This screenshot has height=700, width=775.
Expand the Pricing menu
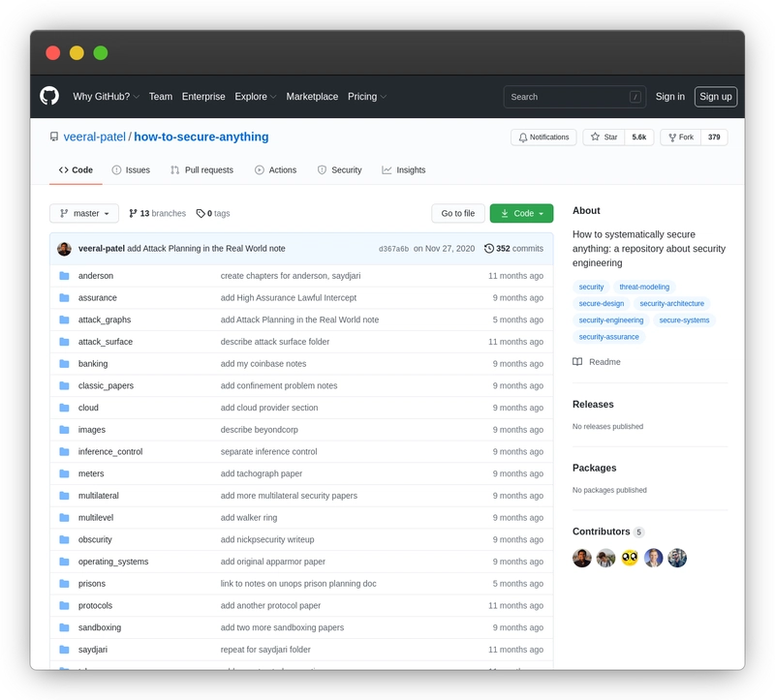click(x=367, y=96)
